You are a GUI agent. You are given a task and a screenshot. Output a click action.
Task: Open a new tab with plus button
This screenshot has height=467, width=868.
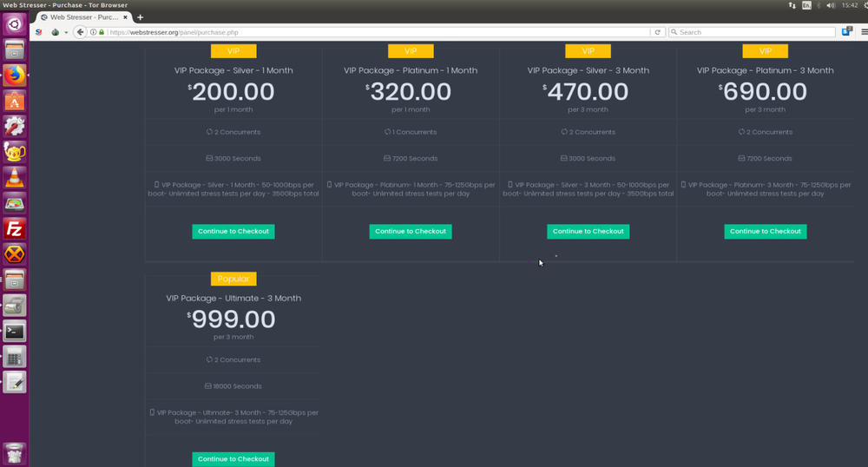141,17
